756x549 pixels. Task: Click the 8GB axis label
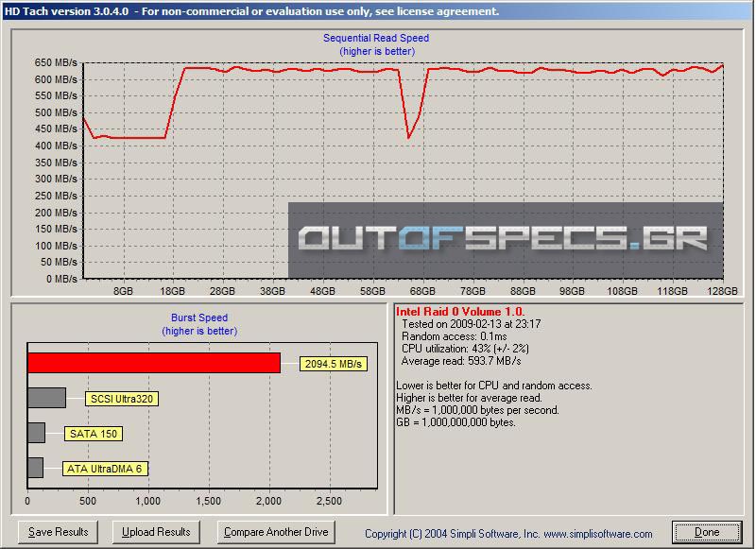coord(123,291)
